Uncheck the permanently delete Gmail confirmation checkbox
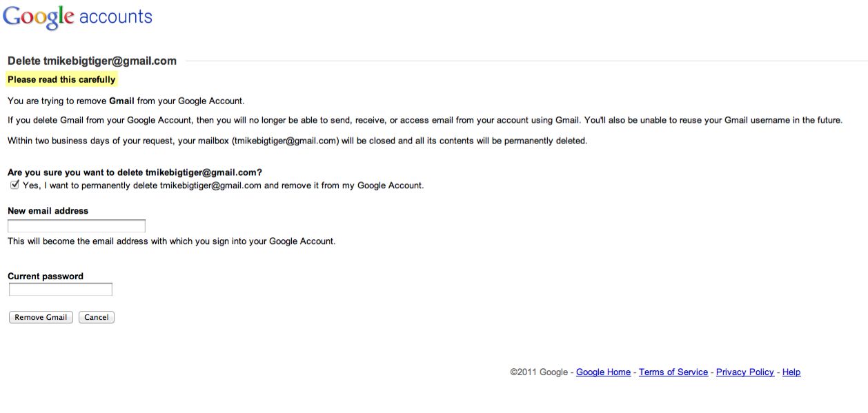This screenshot has height=413, width=868. tap(14, 185)
